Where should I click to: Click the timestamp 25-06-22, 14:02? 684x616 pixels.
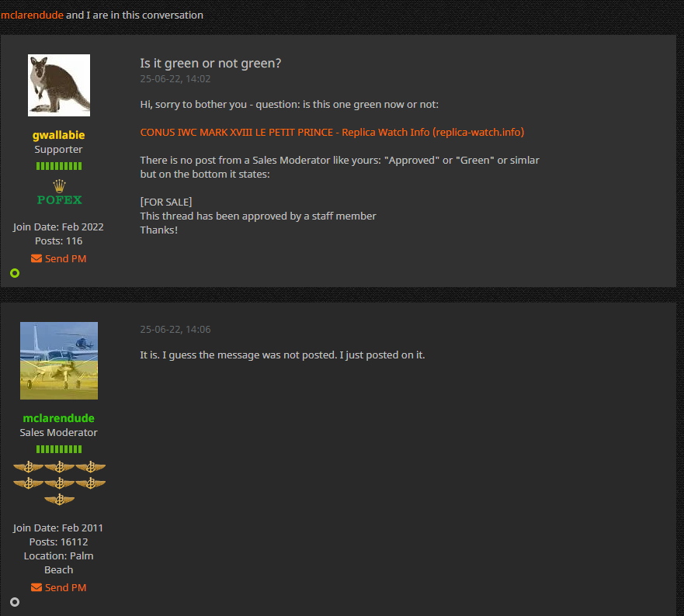click(x=175, y=79)
